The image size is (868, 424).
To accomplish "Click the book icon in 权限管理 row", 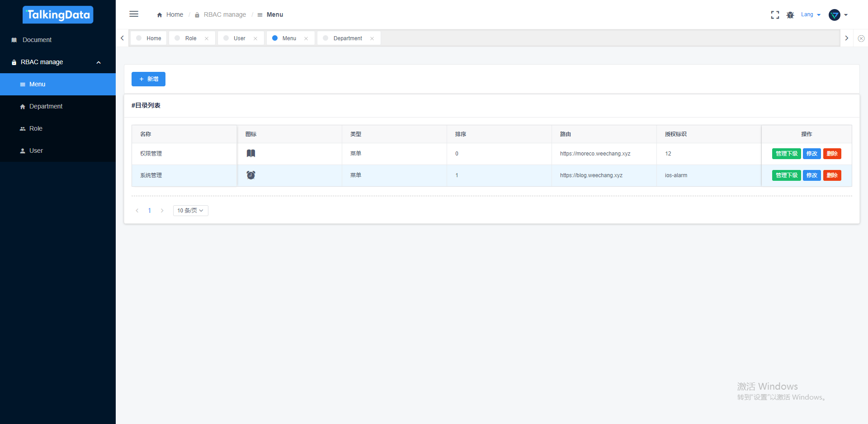I will point(251,154).
